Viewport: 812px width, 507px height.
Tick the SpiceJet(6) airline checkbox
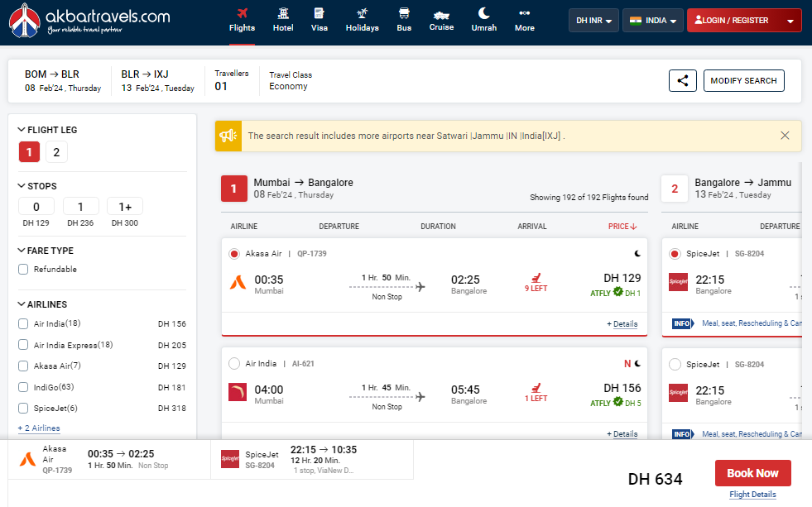pos(23,409)
